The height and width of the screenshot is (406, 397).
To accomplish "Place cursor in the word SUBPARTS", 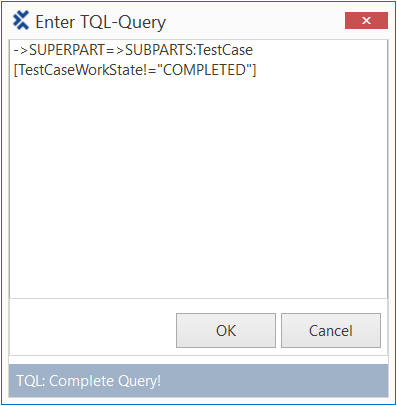I will tap(159, 50).
